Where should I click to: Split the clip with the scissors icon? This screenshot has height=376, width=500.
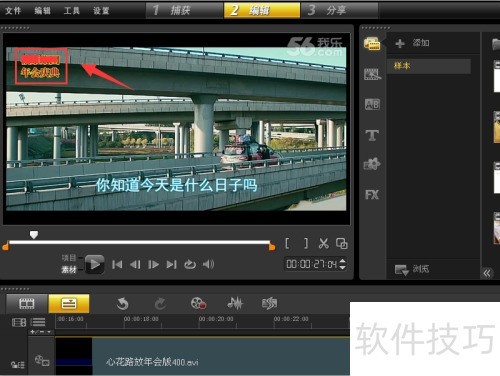(323, 244)
